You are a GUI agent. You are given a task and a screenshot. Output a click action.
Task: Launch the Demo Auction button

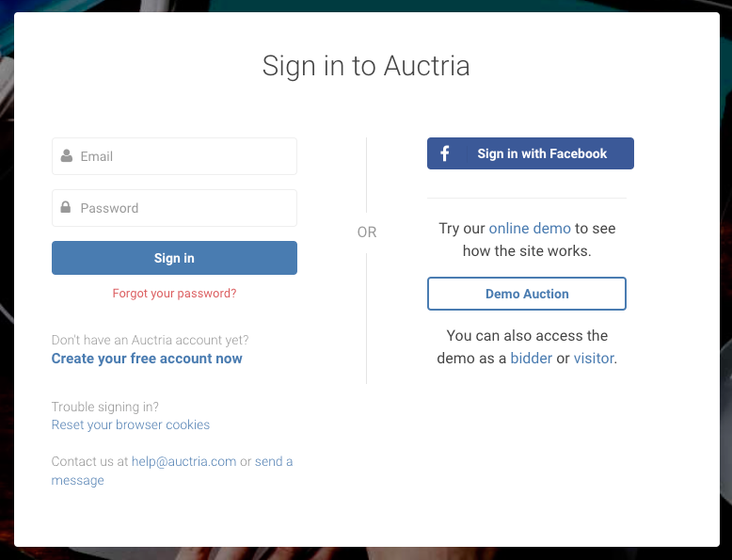(527, 294)
